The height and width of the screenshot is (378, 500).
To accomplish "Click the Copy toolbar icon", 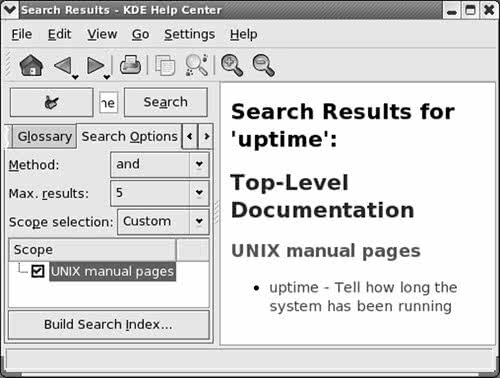I will [x=165, y=65].
